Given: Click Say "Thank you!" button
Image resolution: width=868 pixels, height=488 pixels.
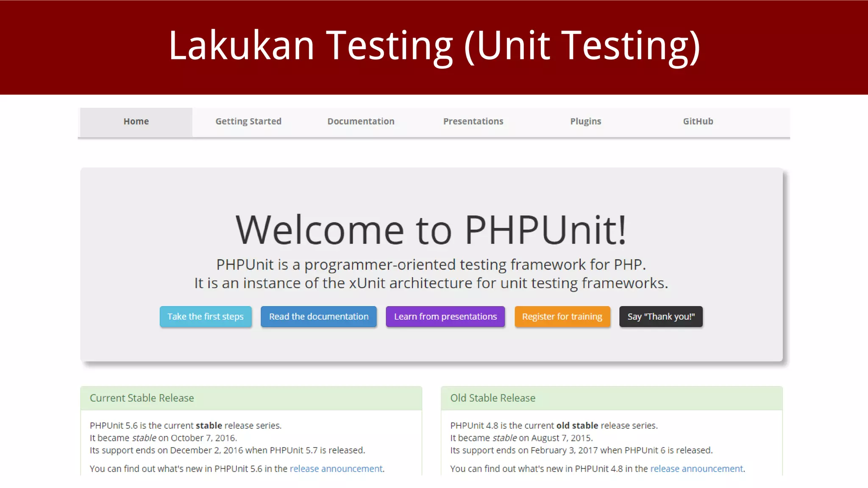Looking at the screenshot, I should [661, 316].
